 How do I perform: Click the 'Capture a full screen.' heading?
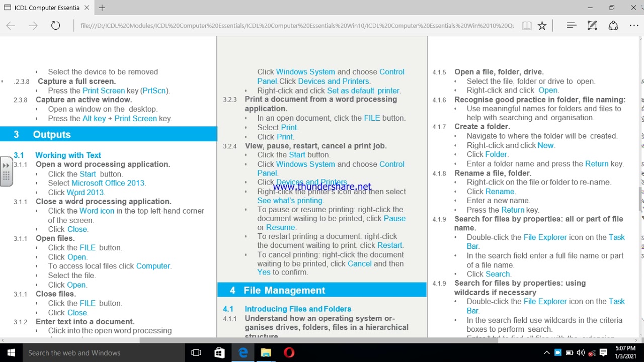[77, 81]
